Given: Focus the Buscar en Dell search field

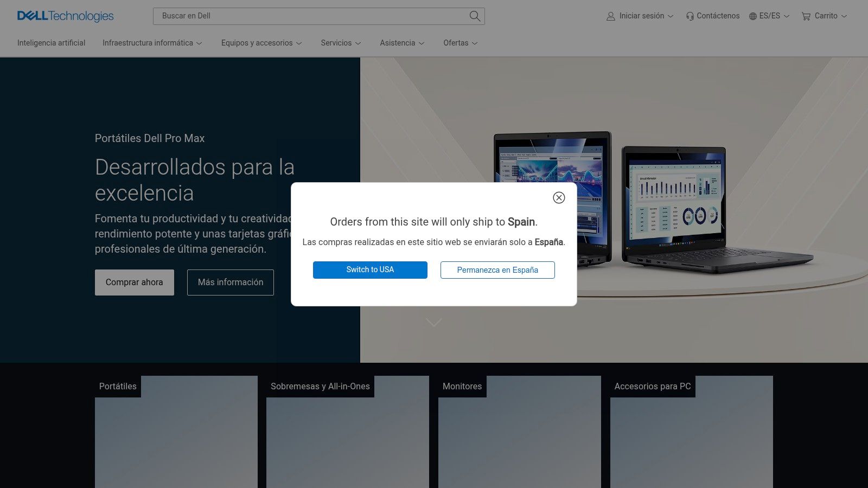Looking at the screenshot, I should (312, 16).
